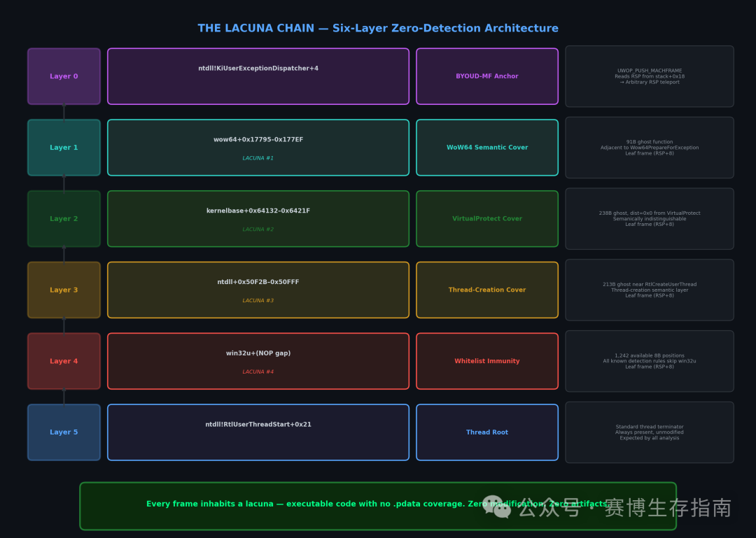This screenshot has height=538, width=756.
Task: Click the "LACUNA #3" label
Action: point(258,301)
